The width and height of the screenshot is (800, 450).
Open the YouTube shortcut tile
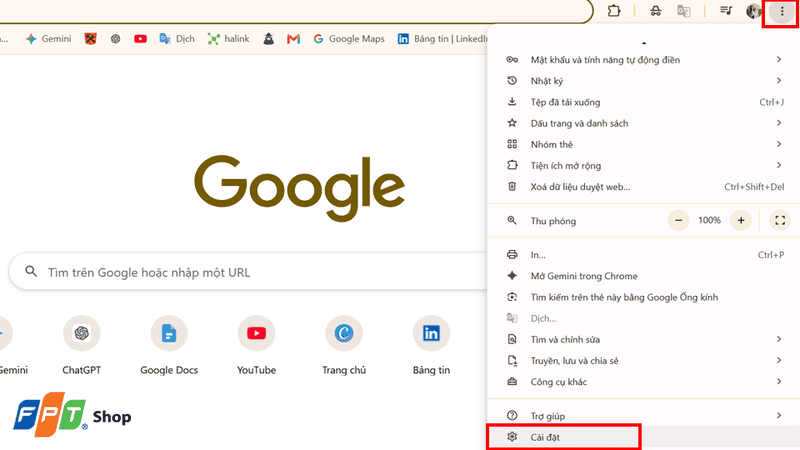pyautogui.click(x=256, y=345)
